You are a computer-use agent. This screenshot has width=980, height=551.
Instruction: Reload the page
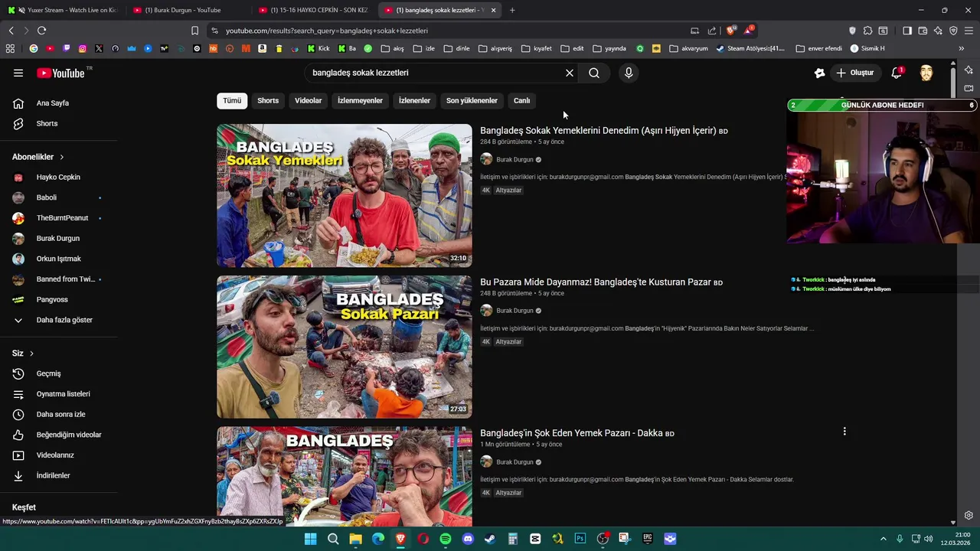(x=41, y=31)
